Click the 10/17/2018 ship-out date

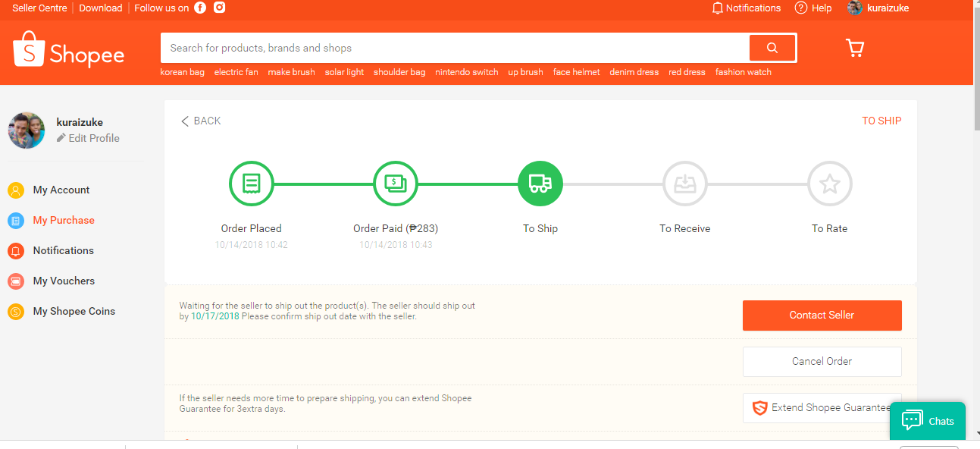[x=215, y=316]
